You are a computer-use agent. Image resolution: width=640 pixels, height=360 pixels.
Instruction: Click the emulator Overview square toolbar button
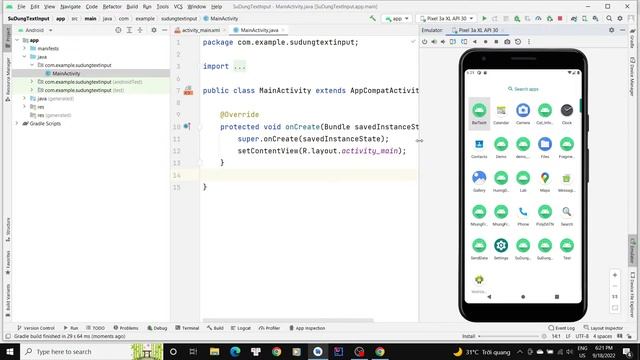point(496,42)
